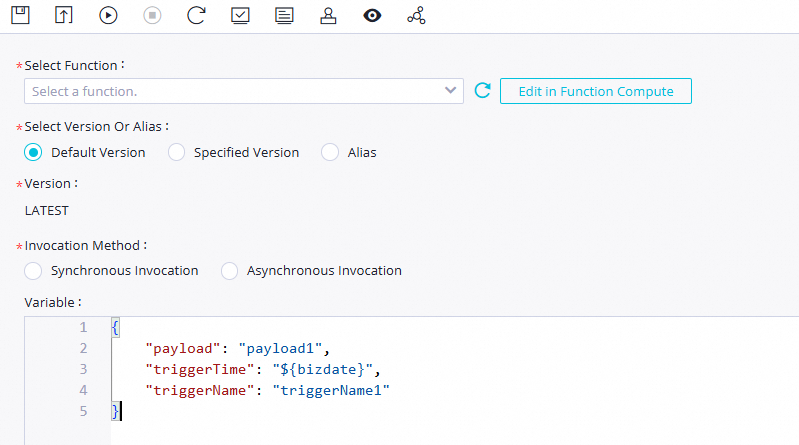Click the eye icon in toolbar
Viewport: 799px width, 445px height.
pos(372,15)
